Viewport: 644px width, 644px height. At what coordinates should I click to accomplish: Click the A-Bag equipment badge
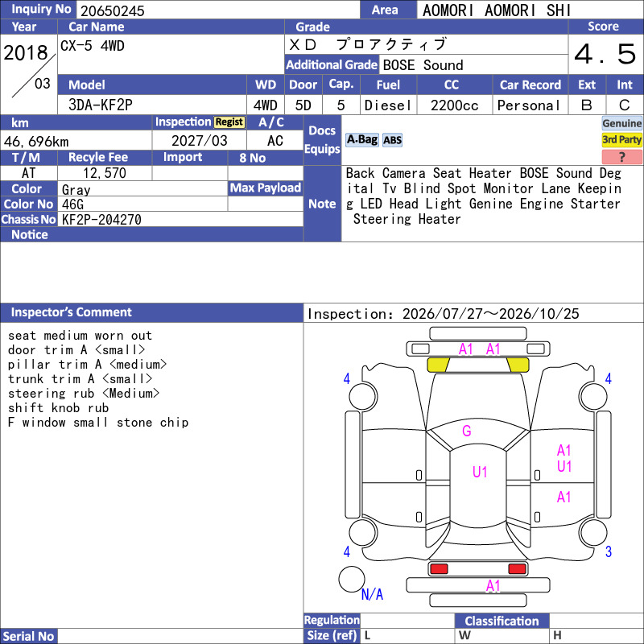tap(361, 140)
